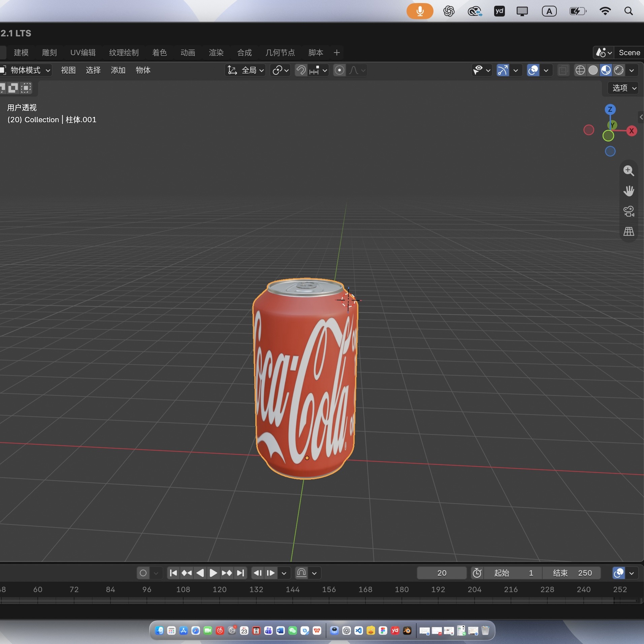This screenshot has height=644, width=644.
Task: Select solid viewport shading
Action: tap(593, 70)
